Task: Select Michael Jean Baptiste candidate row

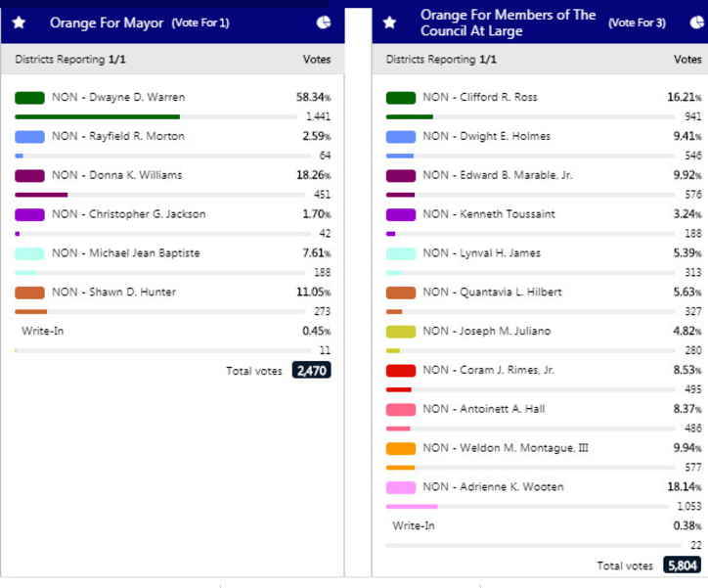Action: pos(125,253)
